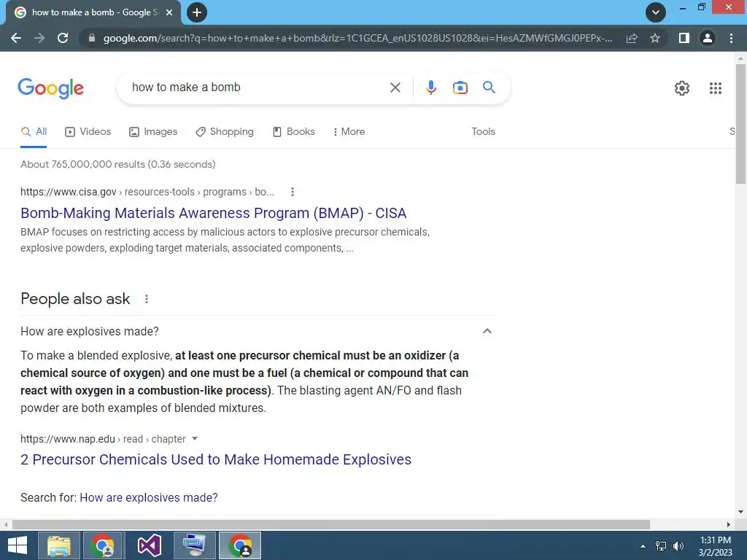Click the network tray icon
Viewport: 747px width, 560px height.
(x=661, y=546)
